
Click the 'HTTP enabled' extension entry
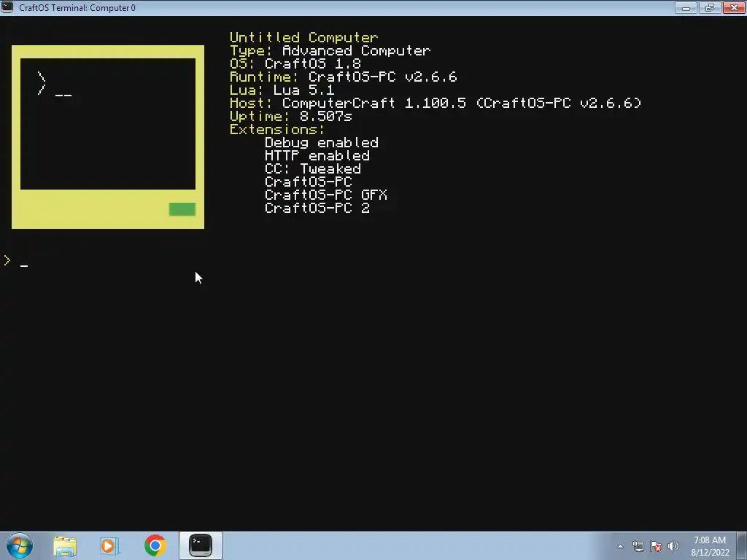pos(317,155)
